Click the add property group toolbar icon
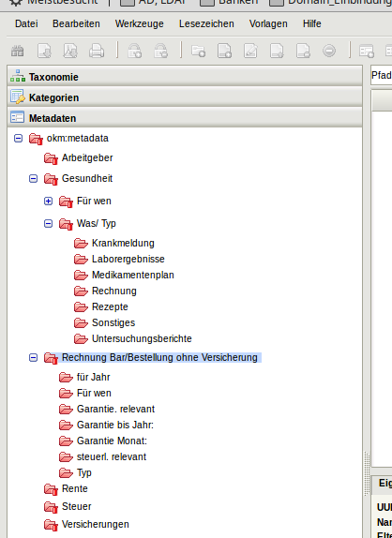 point(367,52)
